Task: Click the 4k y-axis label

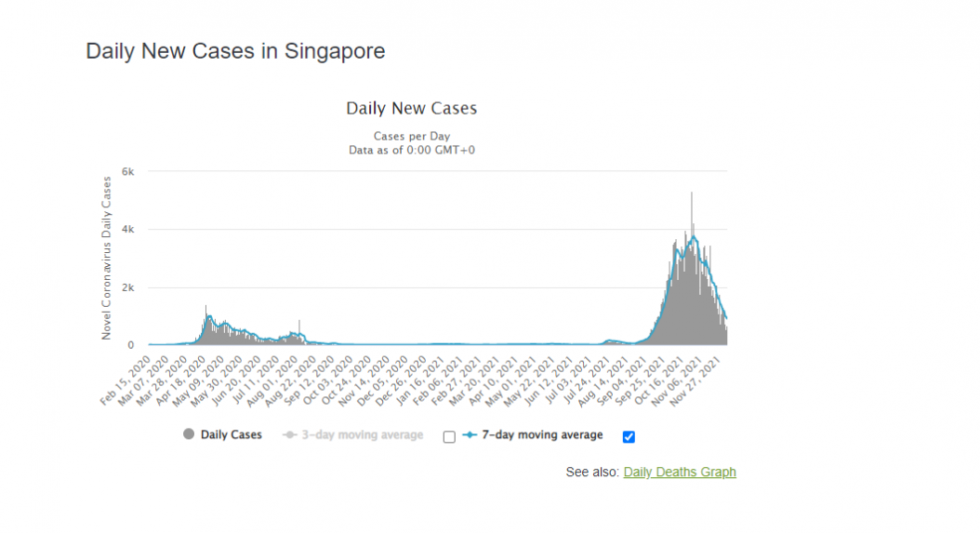Action: (127, 230)
